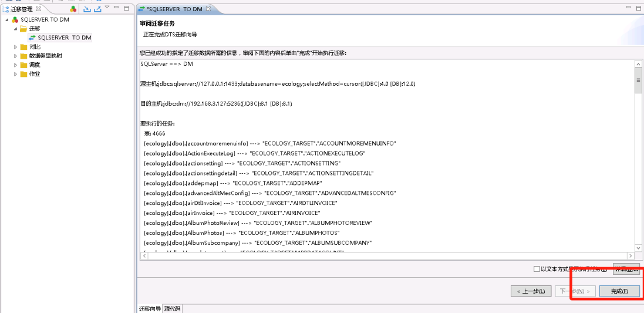Image resolution: width=644 pixels, height=313 pixels.
Task: Open the 迁移管理 view menu triangle
Action: coord(107,8)
